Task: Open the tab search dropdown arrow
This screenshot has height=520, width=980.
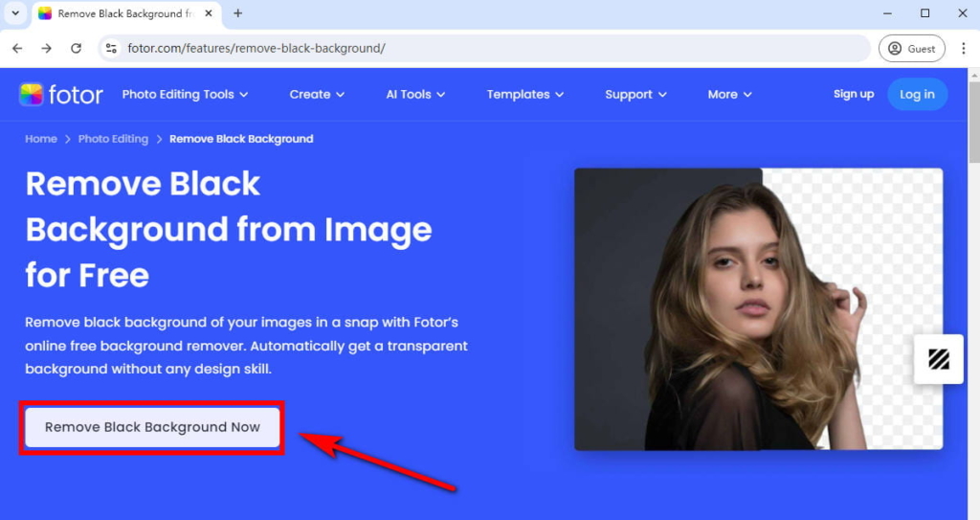Action: coord(15,13)
